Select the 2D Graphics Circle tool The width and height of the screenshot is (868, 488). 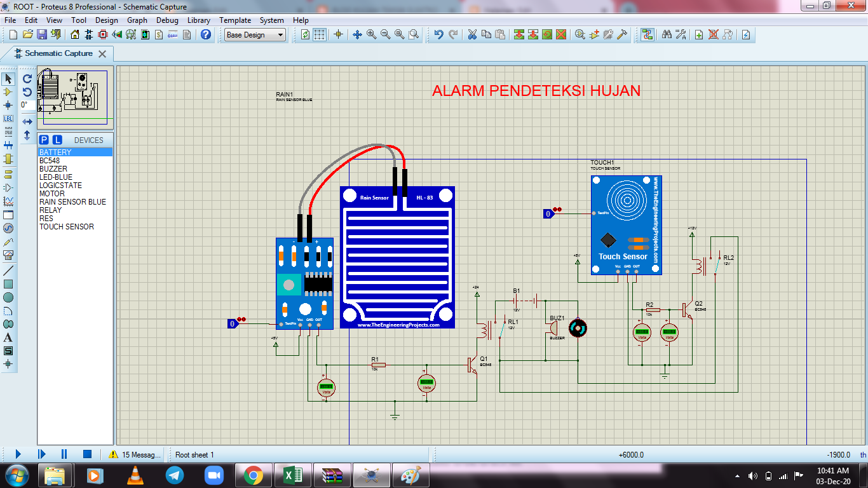pos(8,297)
